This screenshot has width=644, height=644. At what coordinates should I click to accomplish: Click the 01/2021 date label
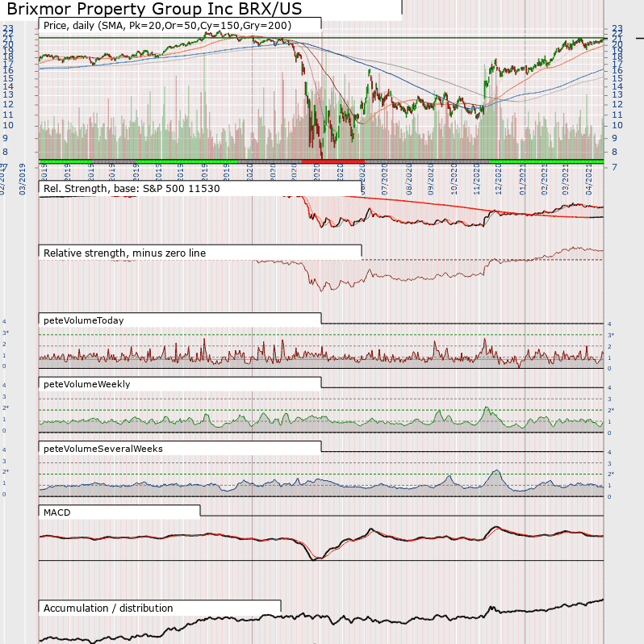[522, 179]
